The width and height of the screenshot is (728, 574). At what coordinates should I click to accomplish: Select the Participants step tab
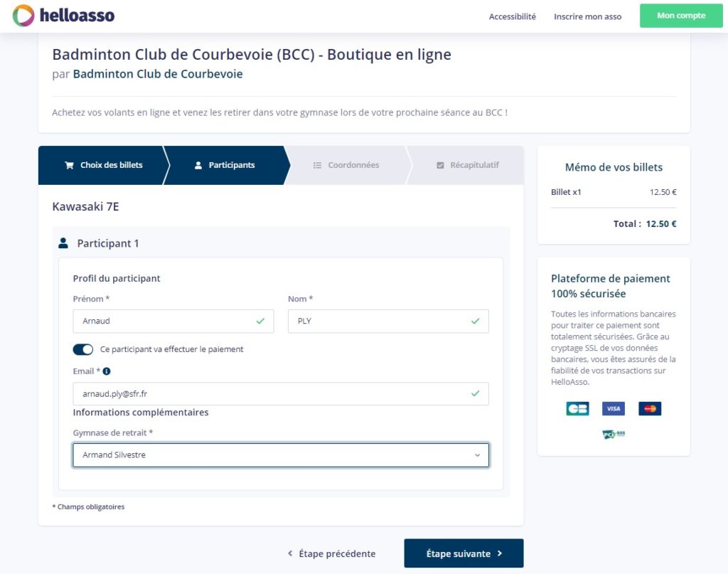226,165
